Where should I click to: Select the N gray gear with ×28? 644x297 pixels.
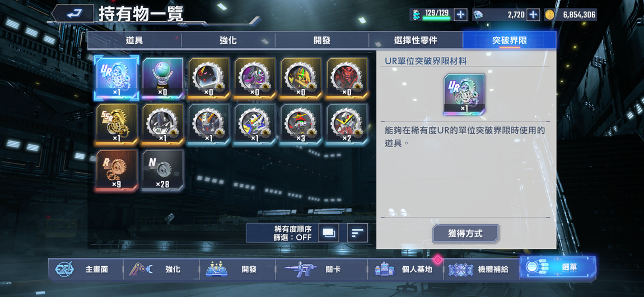click(x=163, y=170)
